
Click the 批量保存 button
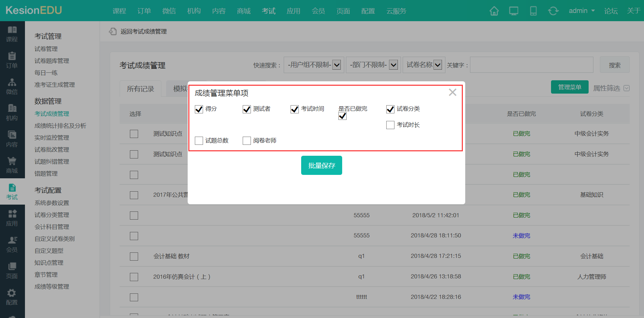pyautogui.click(x=321, y=166)
